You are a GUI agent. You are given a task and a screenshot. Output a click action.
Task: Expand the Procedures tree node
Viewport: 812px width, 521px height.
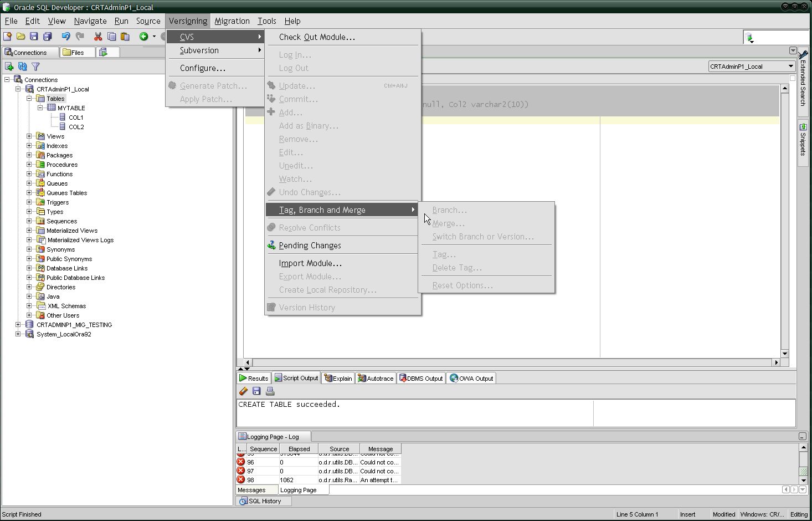[29, 164]
